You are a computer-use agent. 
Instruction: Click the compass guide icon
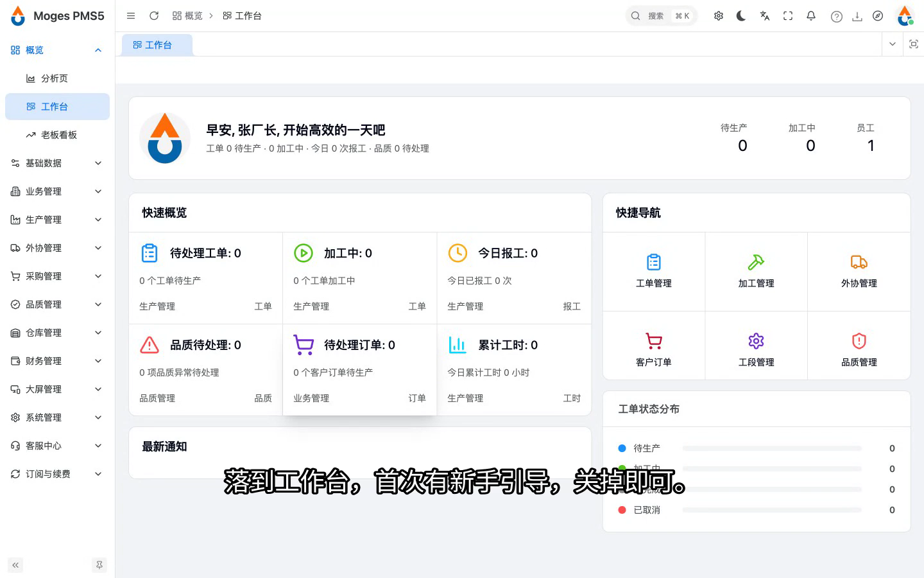coord(878,16)
